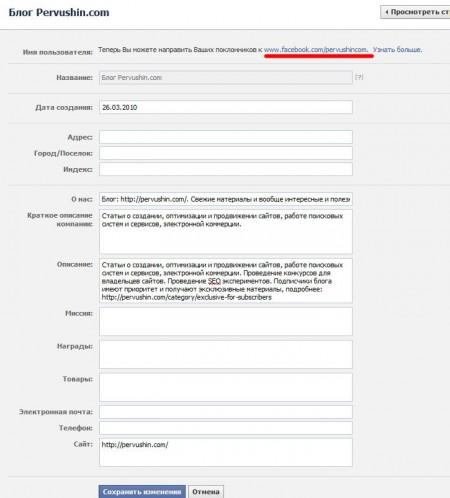Screen dimensions: 450x498
Task: Click the [?] help icon beside Название
Action: pos(359,77)
